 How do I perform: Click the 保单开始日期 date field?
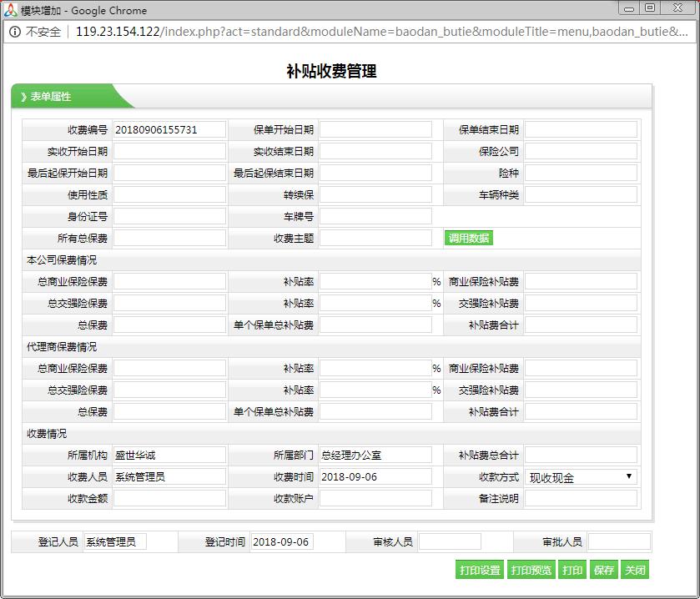point(375,129)
